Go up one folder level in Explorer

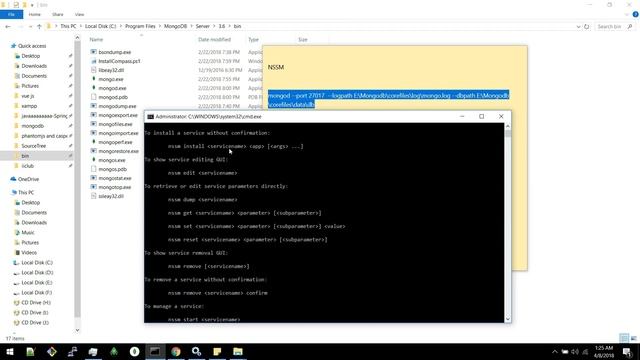(39, 27)
